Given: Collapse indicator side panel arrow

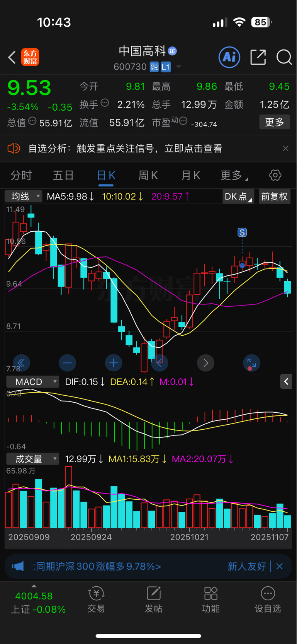Looking at the screenshot, I should pos(286,382).
